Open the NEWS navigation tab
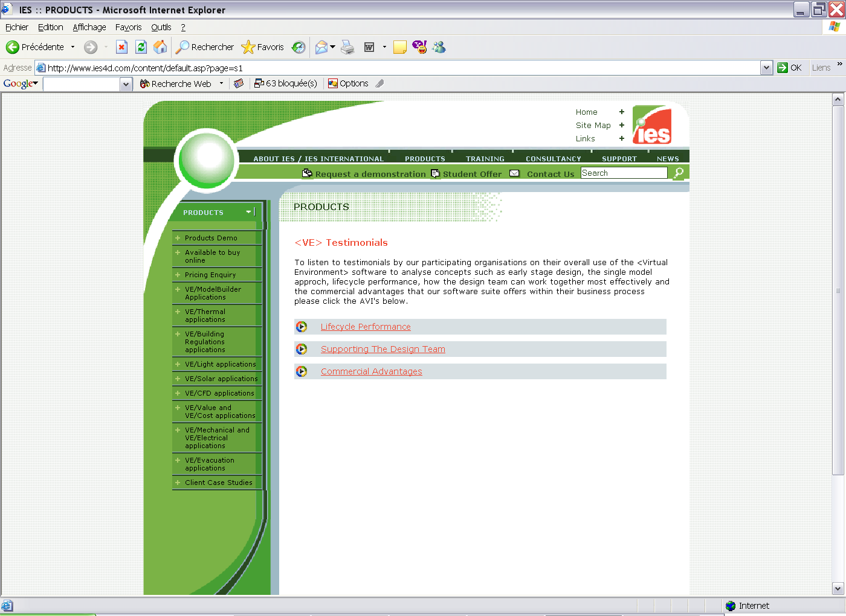The height and width of the screenshot is (616, 846). click(668, 159)
